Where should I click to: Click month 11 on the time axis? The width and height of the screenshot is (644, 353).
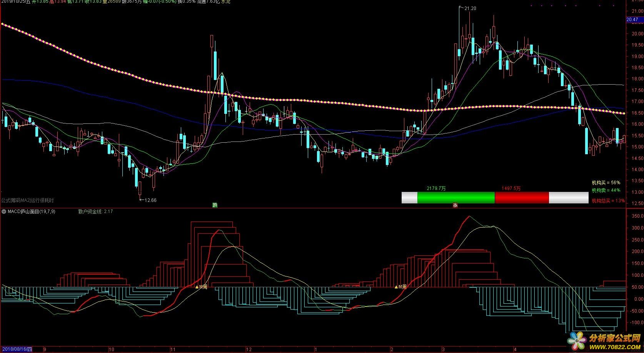173,350
